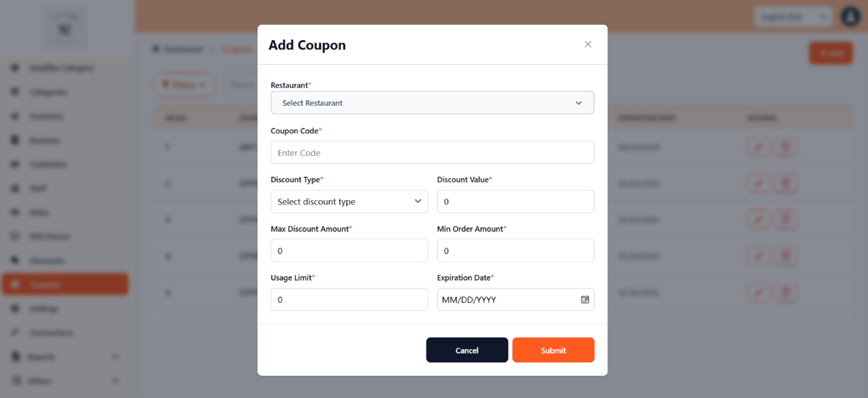The image size is (868, 398).
Task: Click the orange Add button behind dialog
Action: tap(830, 54)
